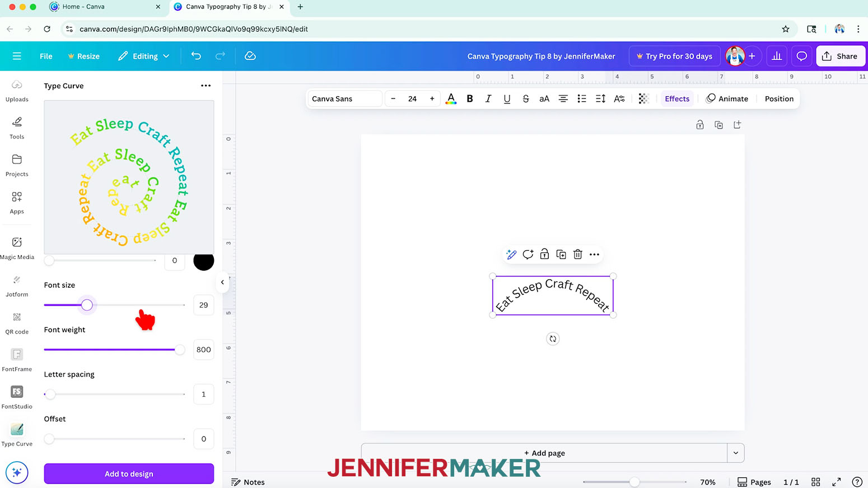
Task: Open the Projects folder panel
Action: (x=17, y=166)
